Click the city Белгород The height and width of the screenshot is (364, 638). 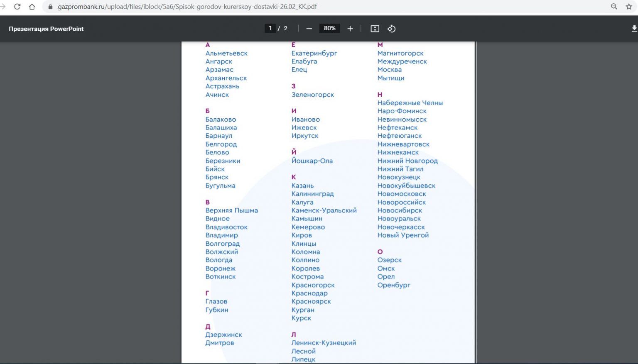pyautogui.click(x=221, y=144)
